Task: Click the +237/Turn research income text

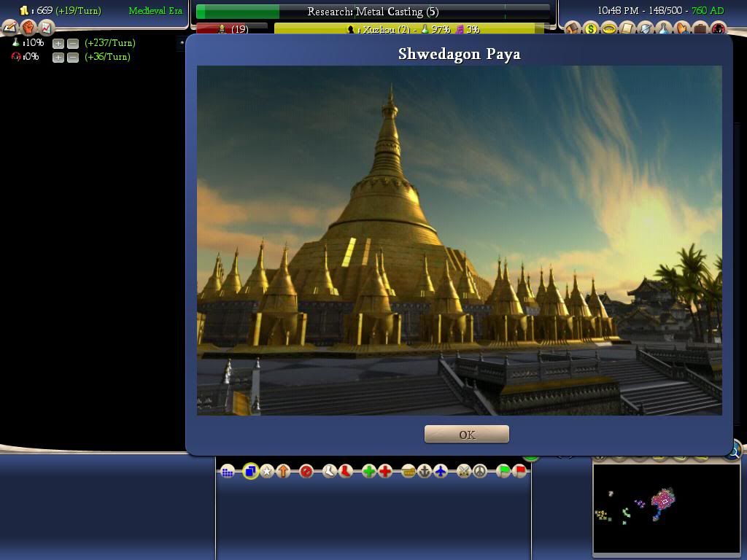Action: pos(110,43)
